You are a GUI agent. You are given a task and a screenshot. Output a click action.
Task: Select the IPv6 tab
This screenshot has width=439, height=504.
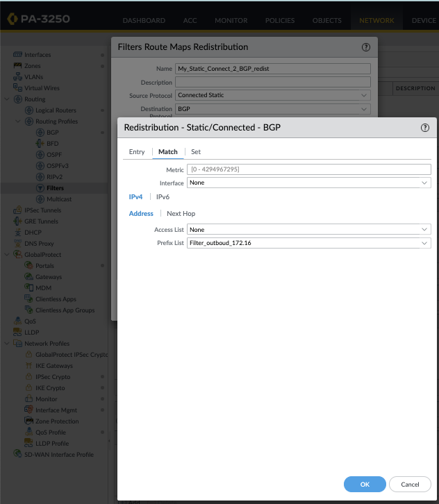click(x=163, y=197)
